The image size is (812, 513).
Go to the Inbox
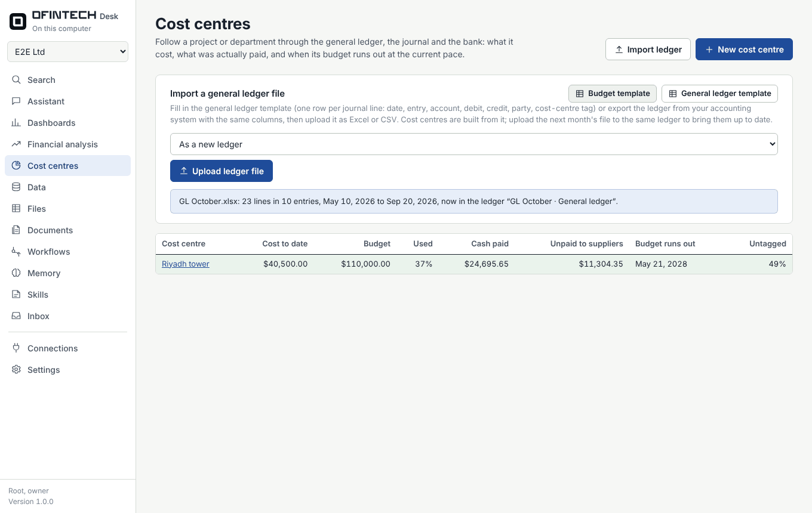67,316
